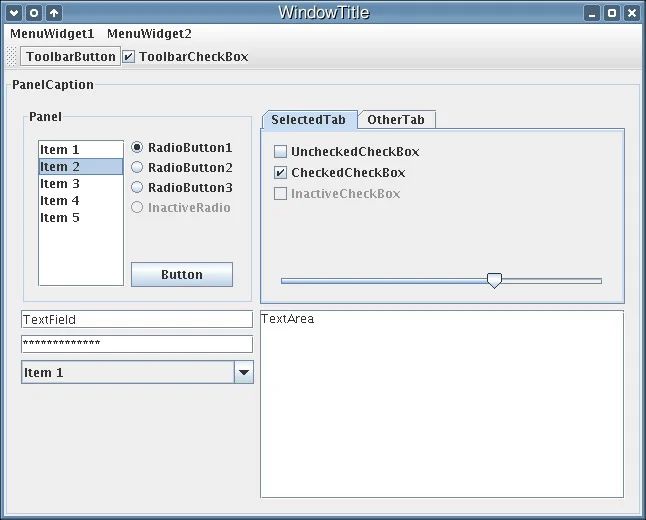
Task: Open the Item 1 combo box dropdown arrow
Action: [x=244, y=372]
